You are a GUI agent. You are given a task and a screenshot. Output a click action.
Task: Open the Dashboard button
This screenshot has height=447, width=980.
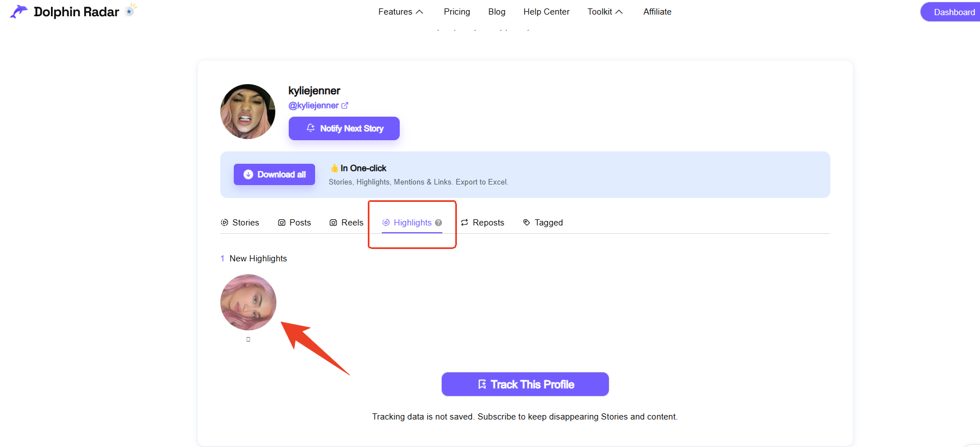click(x=950, y=12)
